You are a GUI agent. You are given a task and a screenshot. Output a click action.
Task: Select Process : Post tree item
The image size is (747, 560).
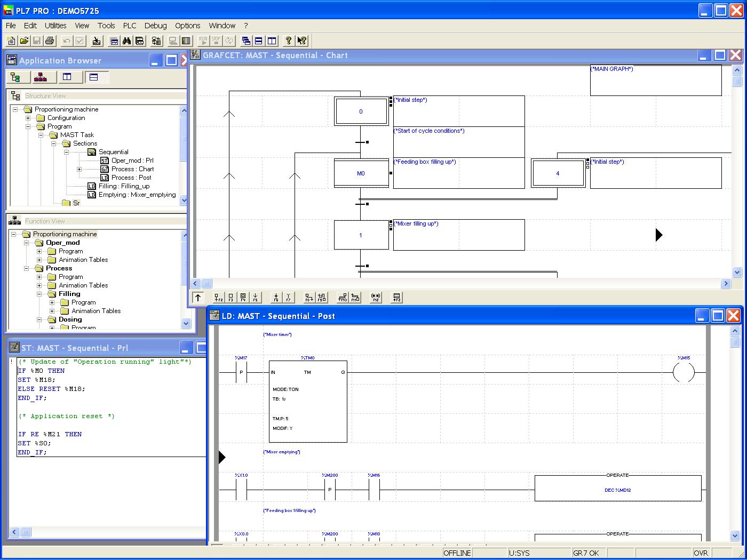tap(131, 178)
